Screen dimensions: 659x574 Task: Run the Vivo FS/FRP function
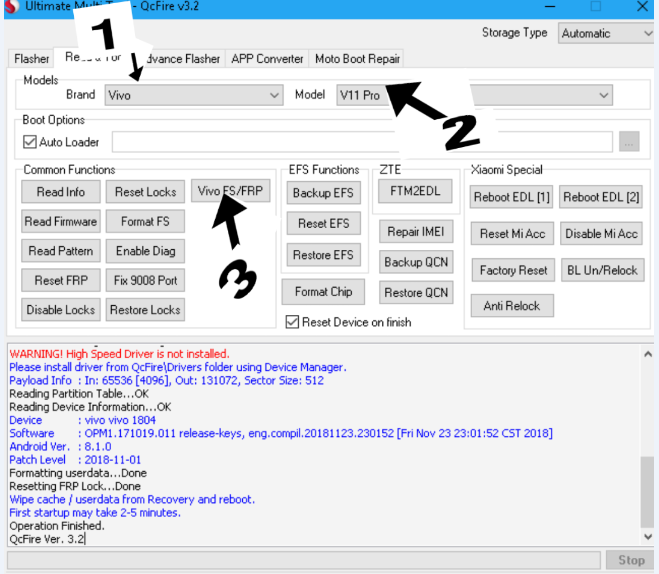point(230,191)
